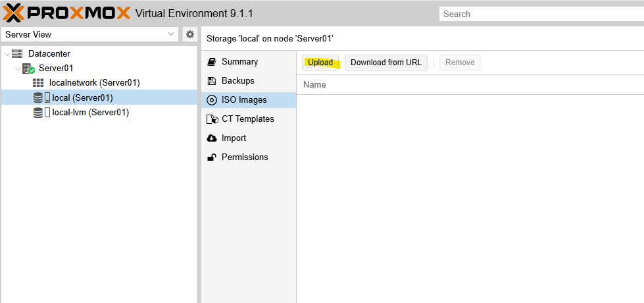Click the Backups floppy disk icon
The width and height of the screenshot is (644, 303).
click(x=212, y=81)
